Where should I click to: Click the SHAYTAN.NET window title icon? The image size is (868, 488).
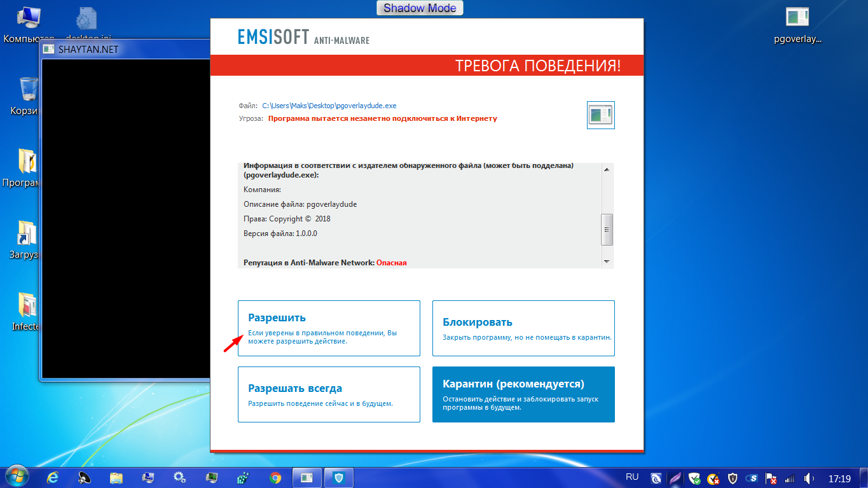click(49, 49)
